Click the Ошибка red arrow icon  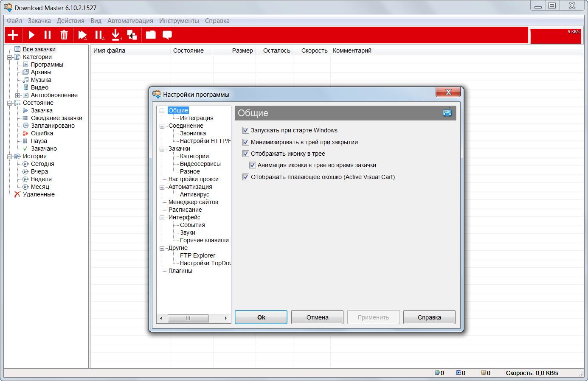click(x=25, y=133)
